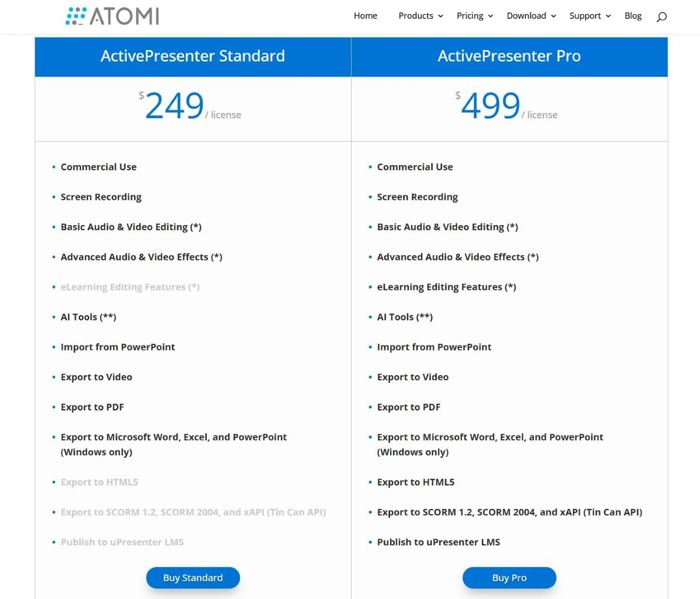
Task: Click AI Tools in the Pro column
Action: [x=405, y=317]
